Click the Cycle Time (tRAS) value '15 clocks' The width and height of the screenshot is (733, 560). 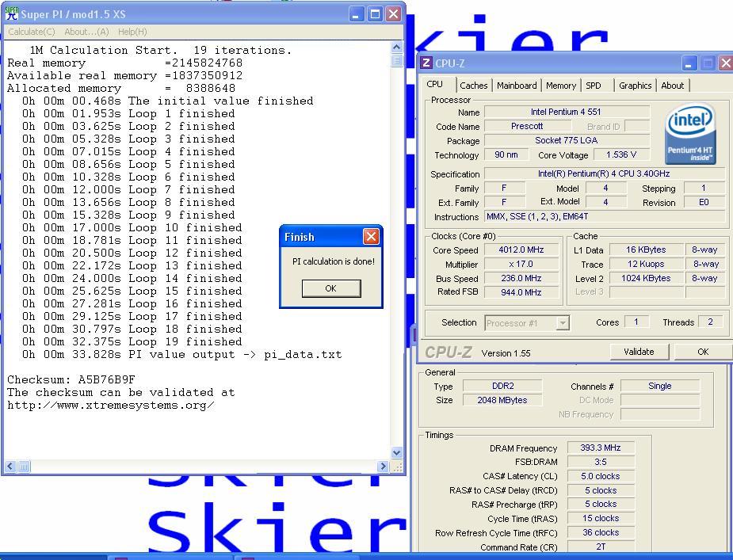tap(600, 518)
